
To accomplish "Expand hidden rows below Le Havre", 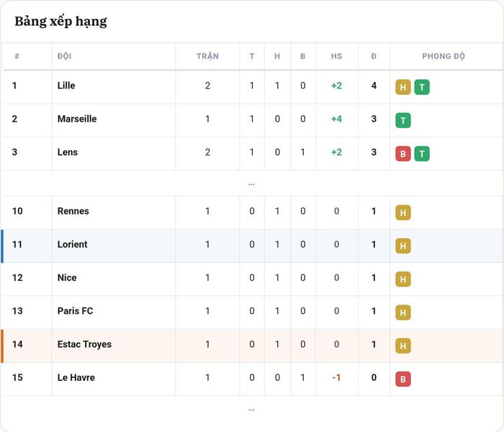I will click(x=252, y=410).
